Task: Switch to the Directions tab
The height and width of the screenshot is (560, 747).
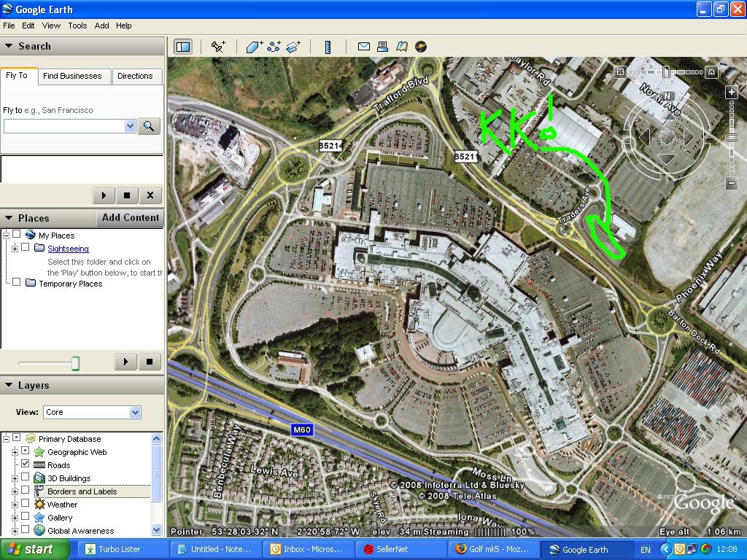Action: click(135, 76)
